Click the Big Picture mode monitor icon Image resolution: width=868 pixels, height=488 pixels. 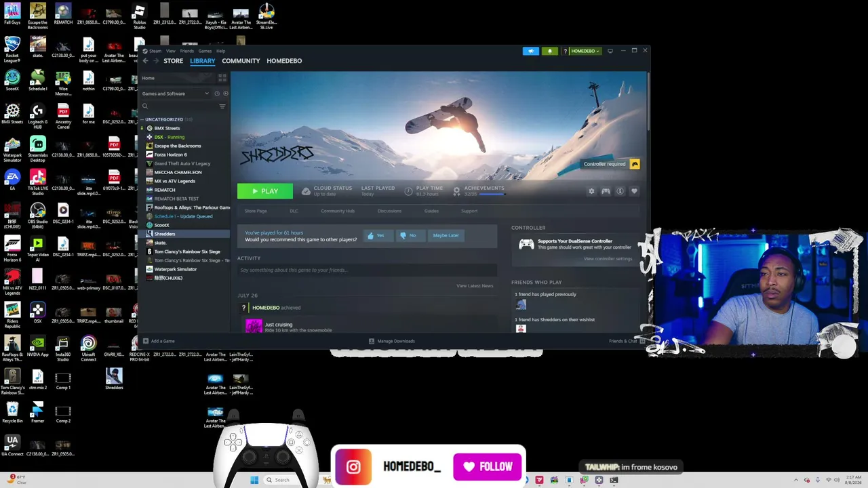point(610,51)
